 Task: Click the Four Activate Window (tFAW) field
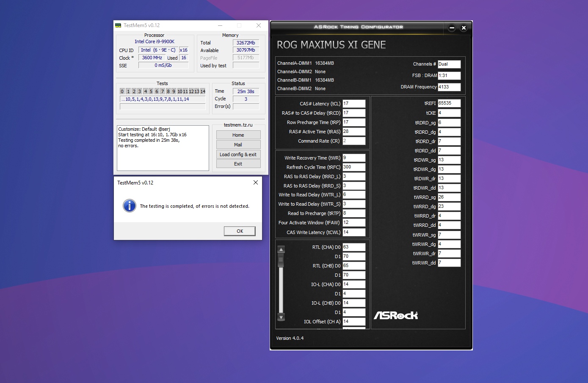(x=354, y=223)
